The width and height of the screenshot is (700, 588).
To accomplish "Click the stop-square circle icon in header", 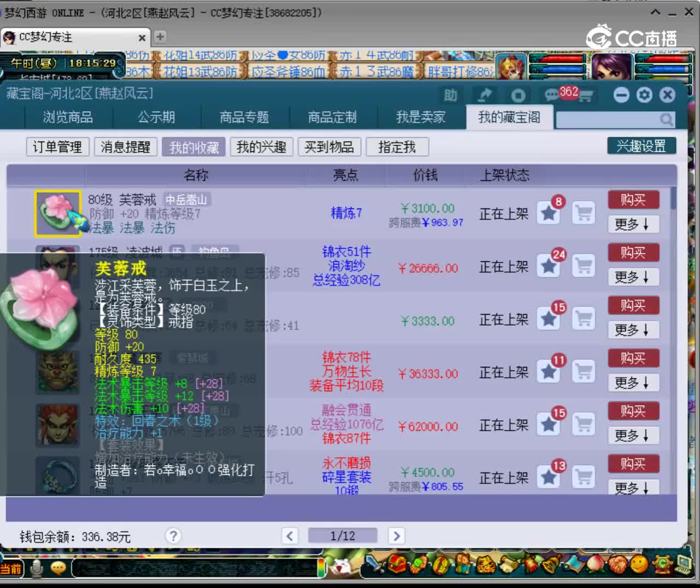I will point(518,96).
